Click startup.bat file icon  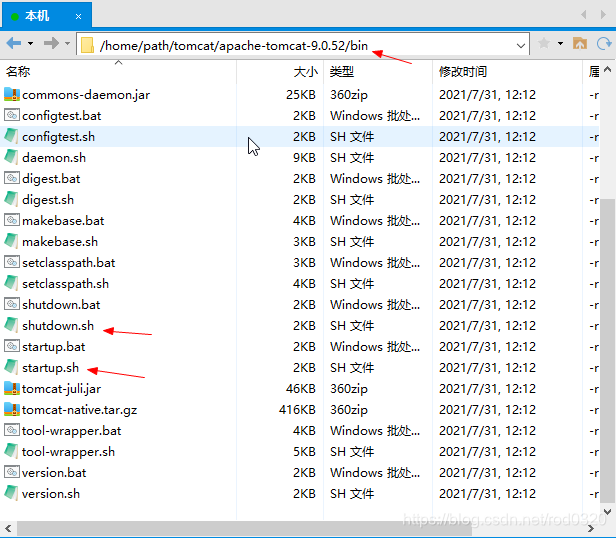(x=12, y=346)
